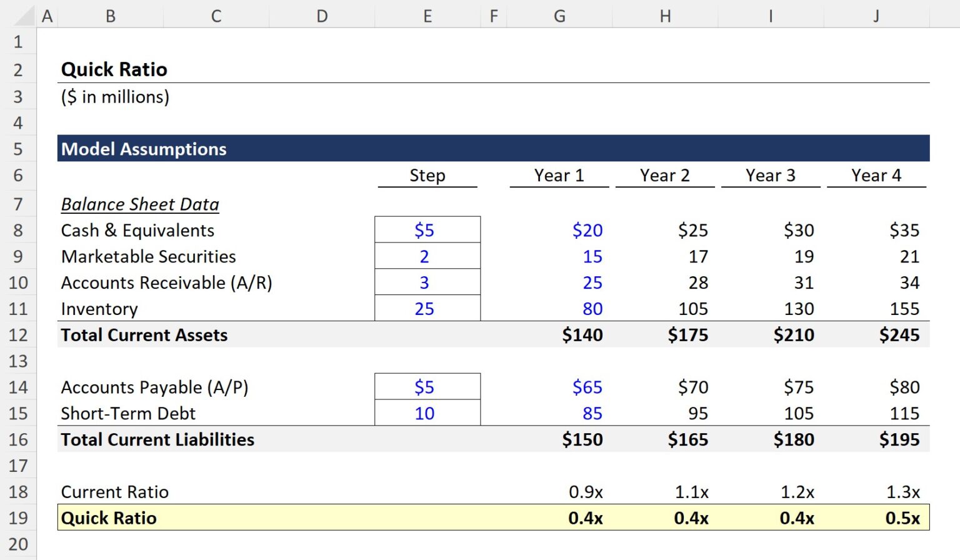Click column G header letter
Viewport: 960px width, 560px height.
coord(559,16)
